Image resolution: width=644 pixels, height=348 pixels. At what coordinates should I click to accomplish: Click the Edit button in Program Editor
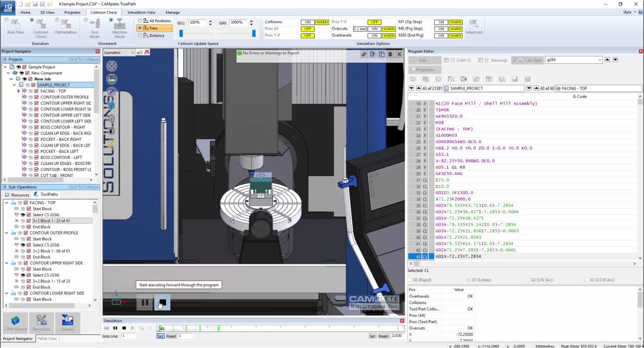pos(425,60)
